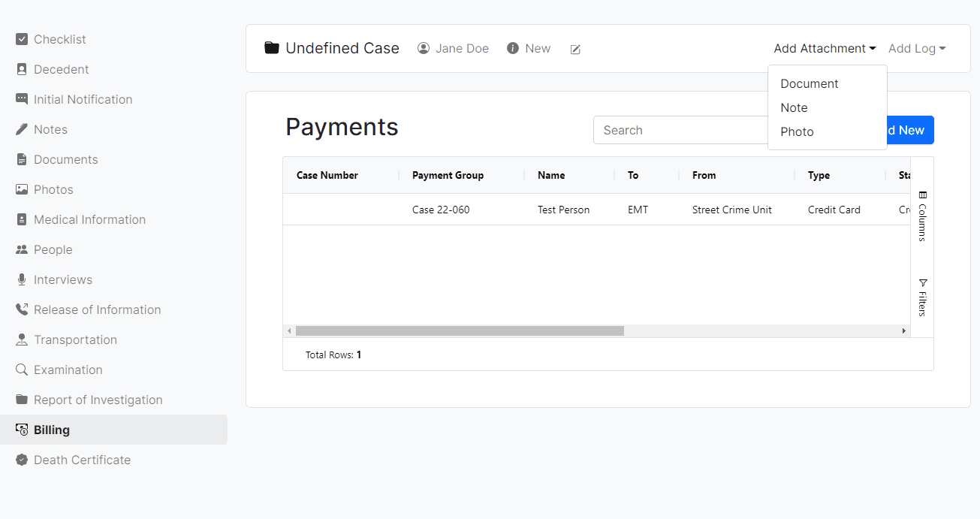The height and width of the screenshot is (519, 980).
Task: Toggle the Columns panel on the table
Action: click(x=921, y=218)
